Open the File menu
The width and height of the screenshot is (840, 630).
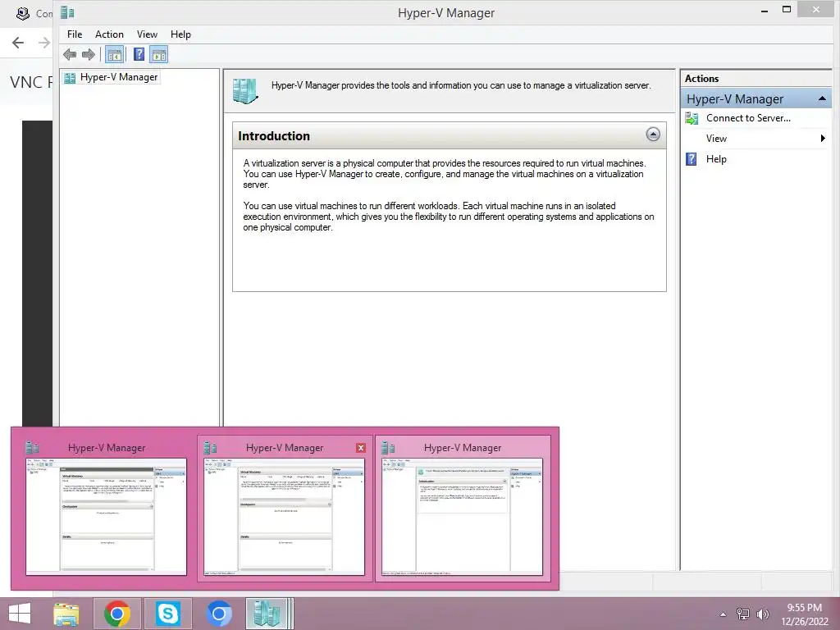tap(75, 34)
